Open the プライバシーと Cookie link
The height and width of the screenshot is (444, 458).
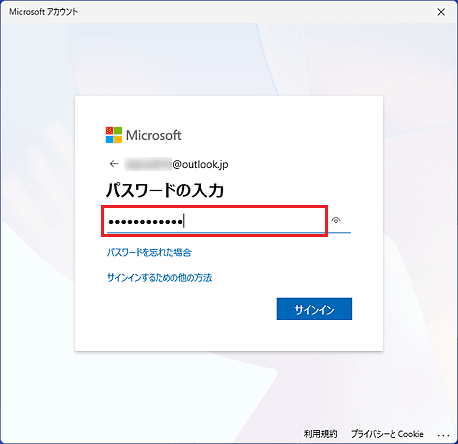[x=387, y=434]
